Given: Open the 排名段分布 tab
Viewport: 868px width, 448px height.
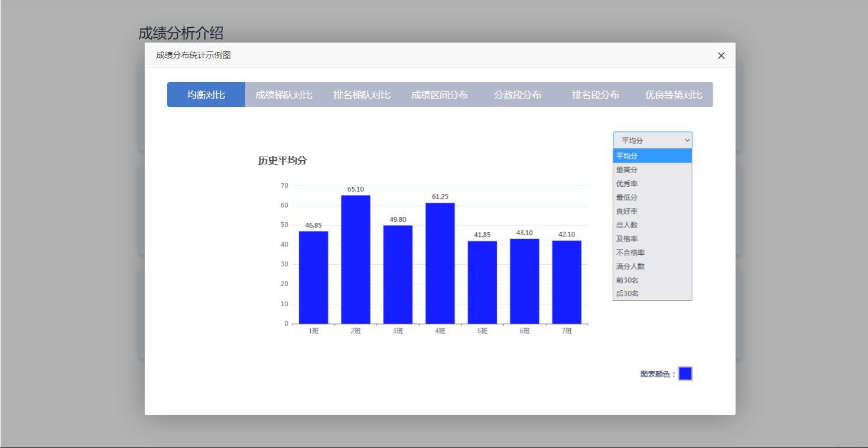Looking at the screenshot, I should (596, 95).
